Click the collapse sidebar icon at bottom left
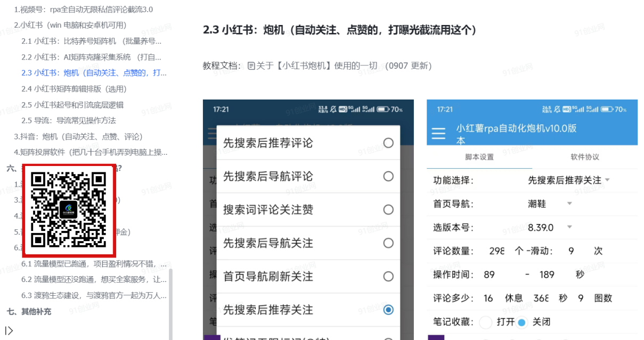 coord(9,330)
